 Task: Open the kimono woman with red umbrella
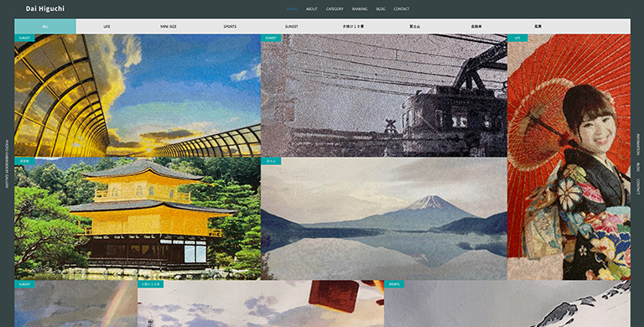click(569, 157)
